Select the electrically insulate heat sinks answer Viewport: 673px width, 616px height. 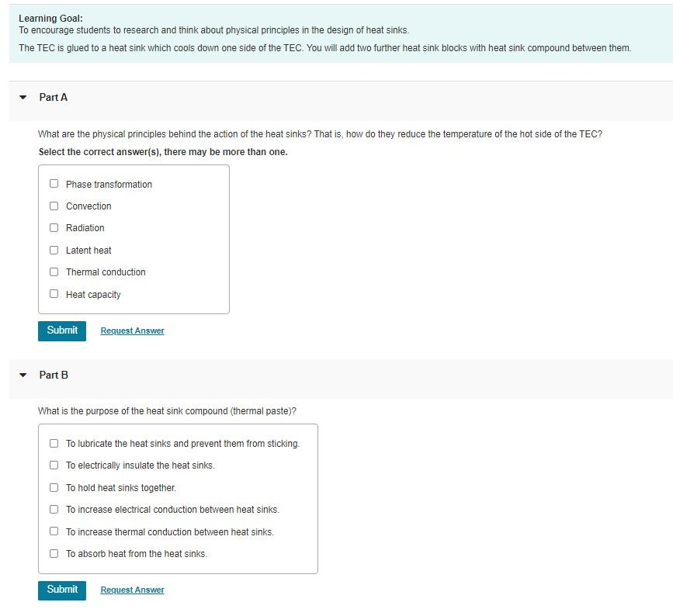coord(54,465)
